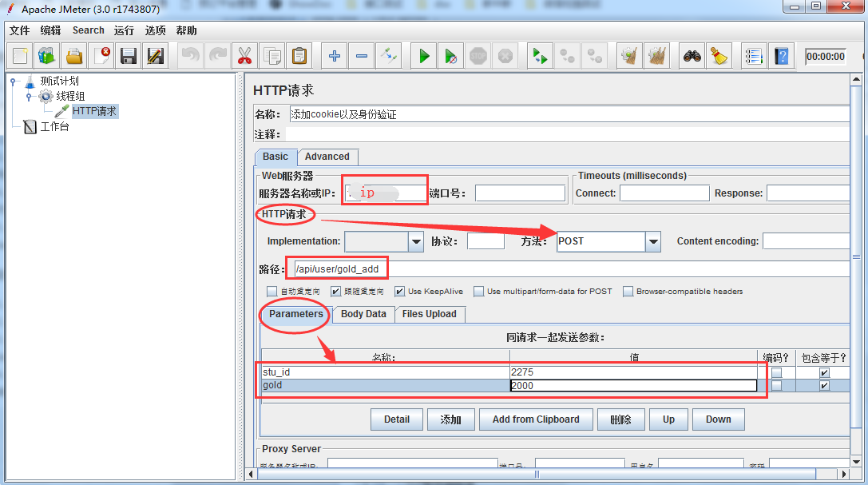Click the 删除 button

point(621,419)
